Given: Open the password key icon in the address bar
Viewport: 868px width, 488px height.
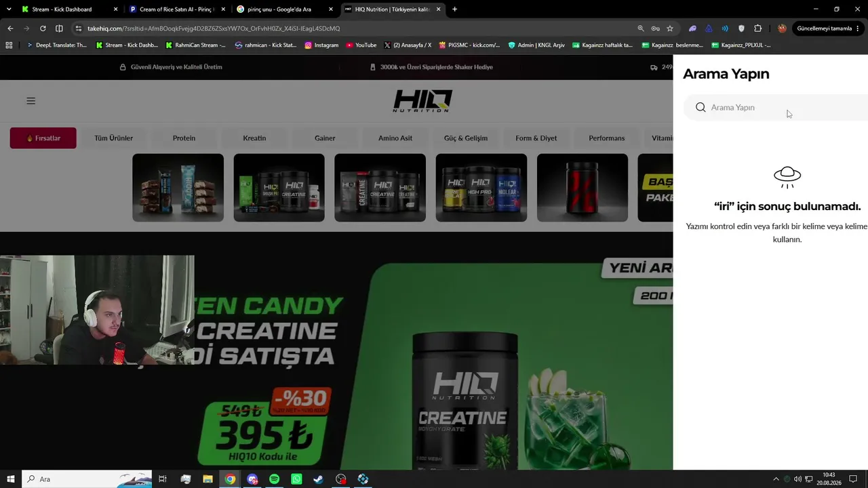Looking at the screenshot, I should (655, 28).
